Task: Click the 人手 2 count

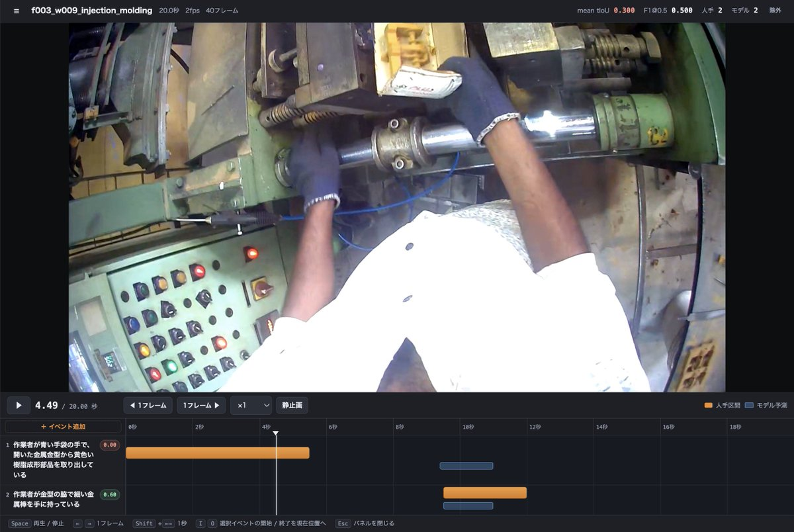Action: [x=711, y=11]
